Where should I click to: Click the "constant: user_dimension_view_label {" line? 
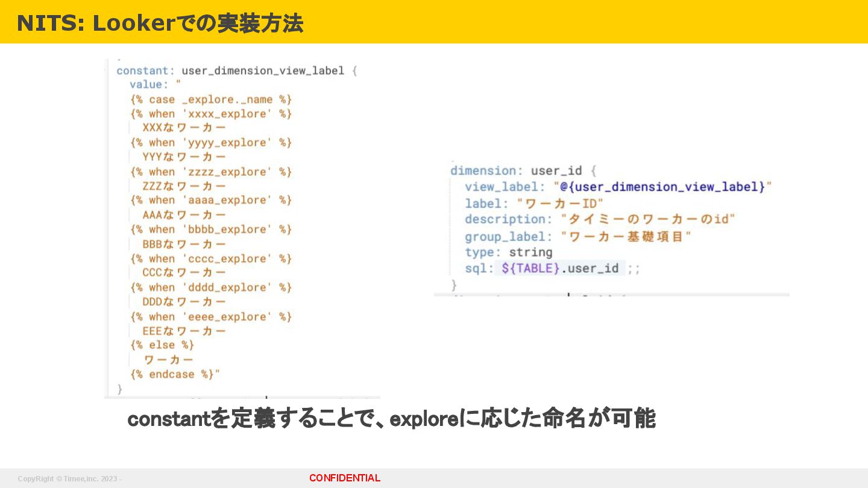click(x=237, y=70)
